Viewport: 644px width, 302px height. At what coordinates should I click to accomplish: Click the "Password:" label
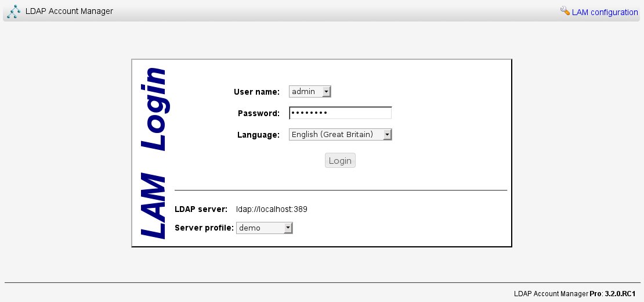pos(259,113)
